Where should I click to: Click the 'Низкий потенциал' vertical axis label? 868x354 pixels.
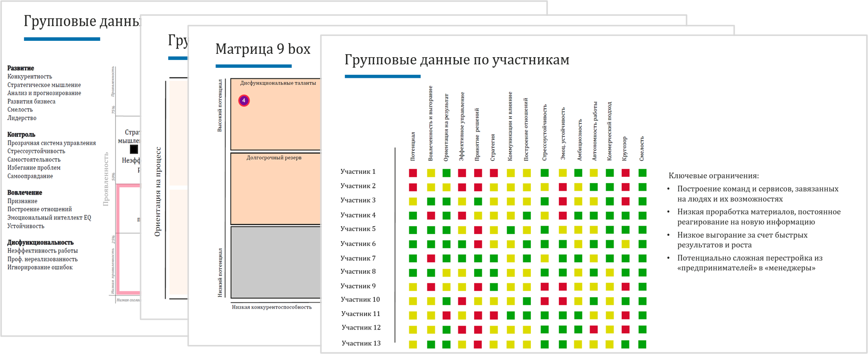coord(220,272)
